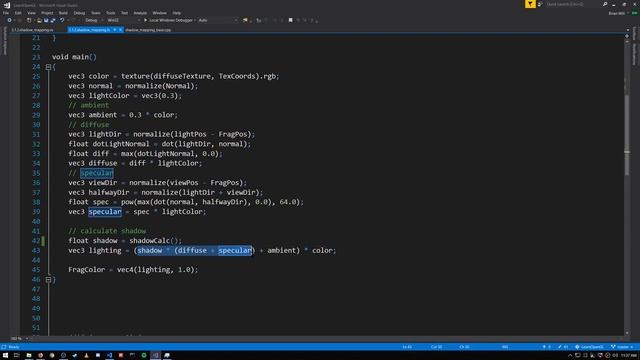The image size is (640, 360).
Task: Open the Tools menu
Action: click(111, 13)
